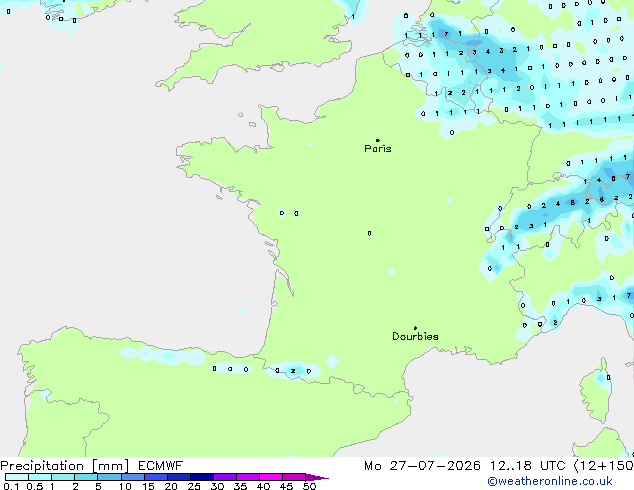Pick the 35–40 mm legend swatch

point(247,477)
